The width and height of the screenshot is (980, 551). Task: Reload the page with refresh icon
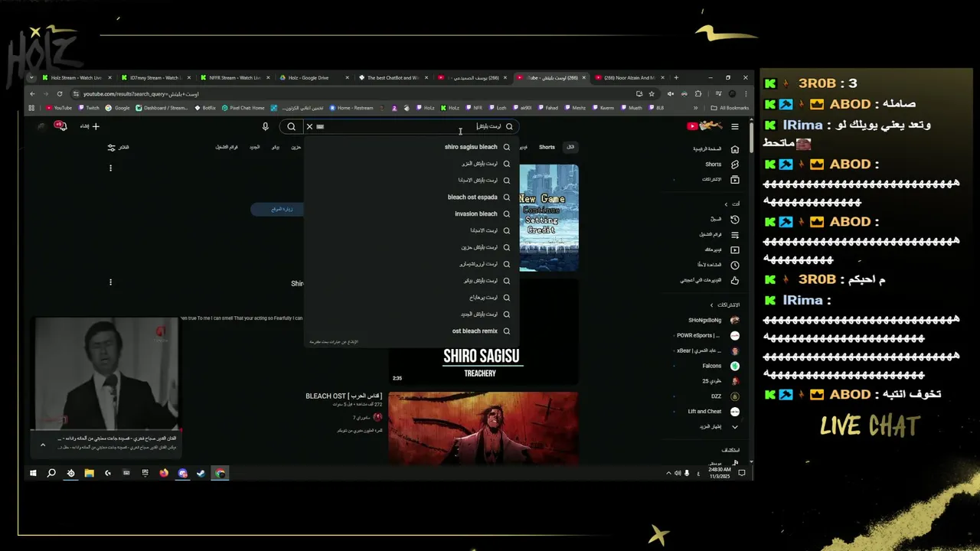(x=60, y=94)
